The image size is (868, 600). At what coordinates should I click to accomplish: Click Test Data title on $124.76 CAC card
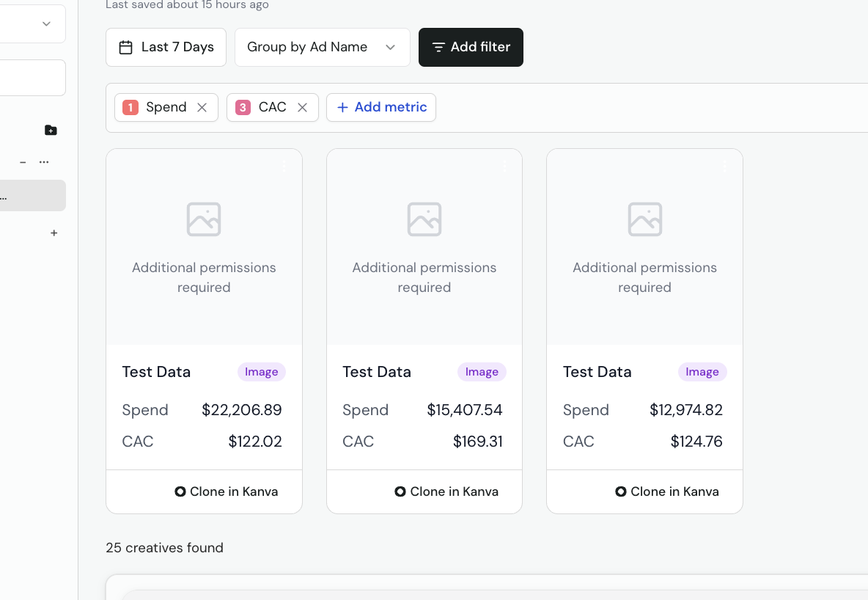[597, 372]
